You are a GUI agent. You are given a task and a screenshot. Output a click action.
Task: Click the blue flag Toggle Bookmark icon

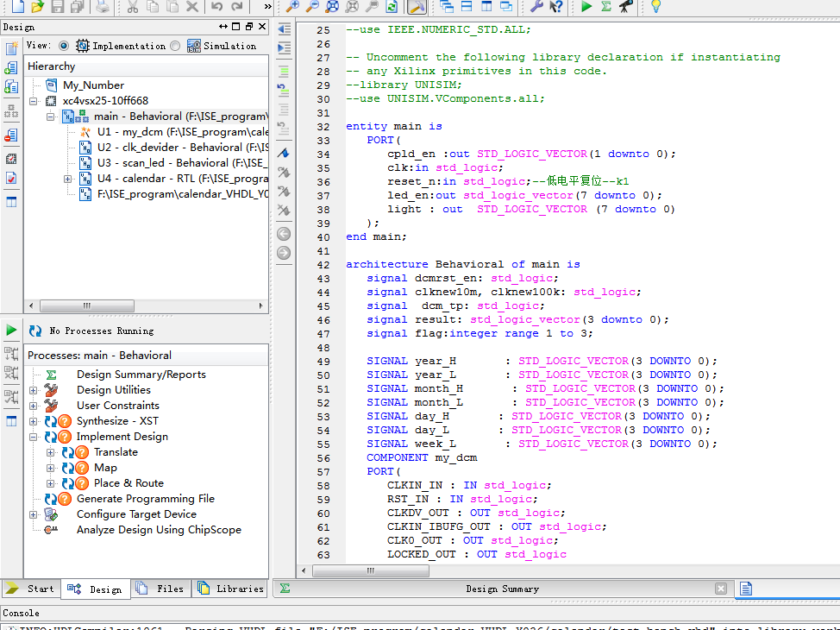click(x=283, y=153)
